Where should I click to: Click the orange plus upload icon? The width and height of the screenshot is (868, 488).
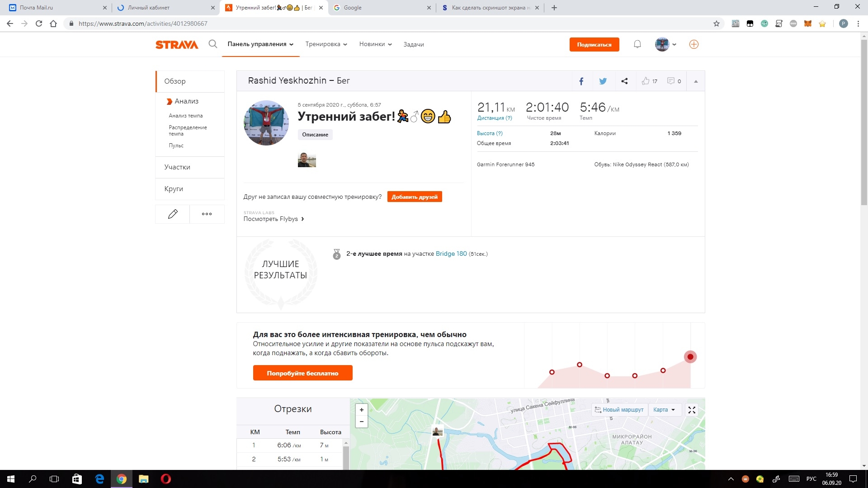pos(693,44)
